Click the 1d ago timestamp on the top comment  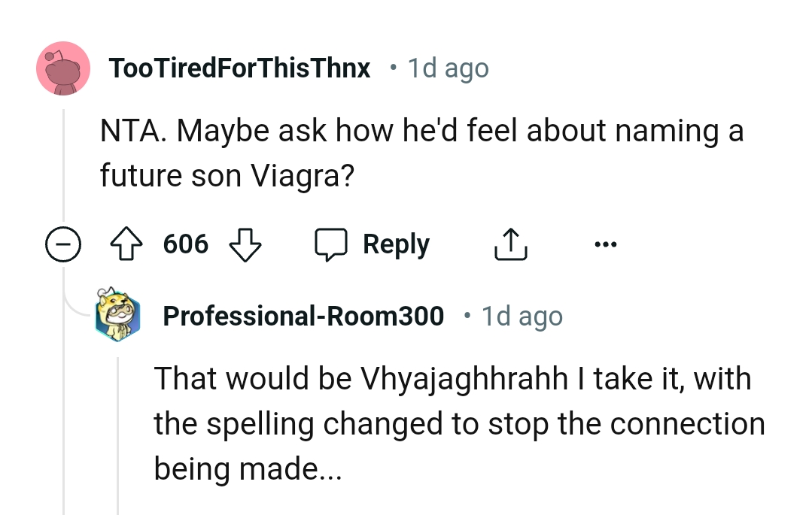447,68
